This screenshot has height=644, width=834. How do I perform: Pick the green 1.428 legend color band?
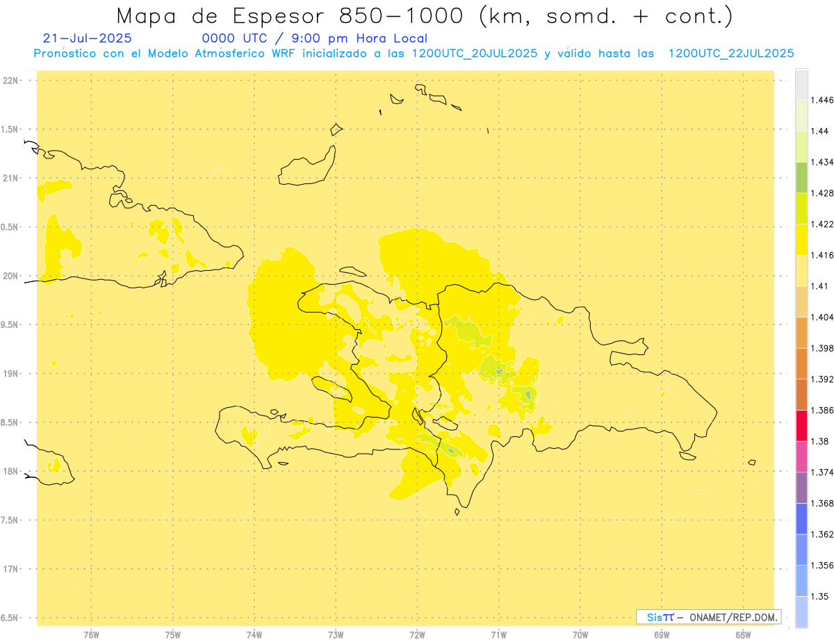(x=801, y=178)
